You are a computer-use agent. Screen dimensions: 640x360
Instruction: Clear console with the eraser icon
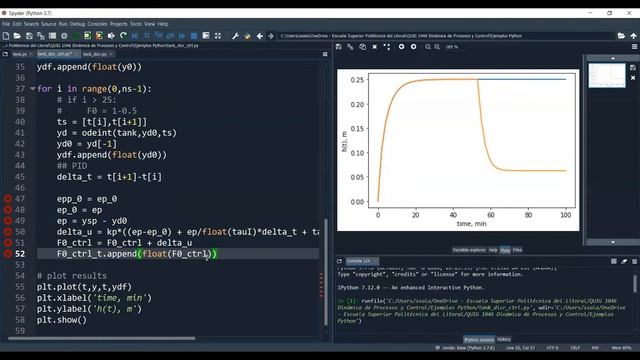[x=624, y=261]
